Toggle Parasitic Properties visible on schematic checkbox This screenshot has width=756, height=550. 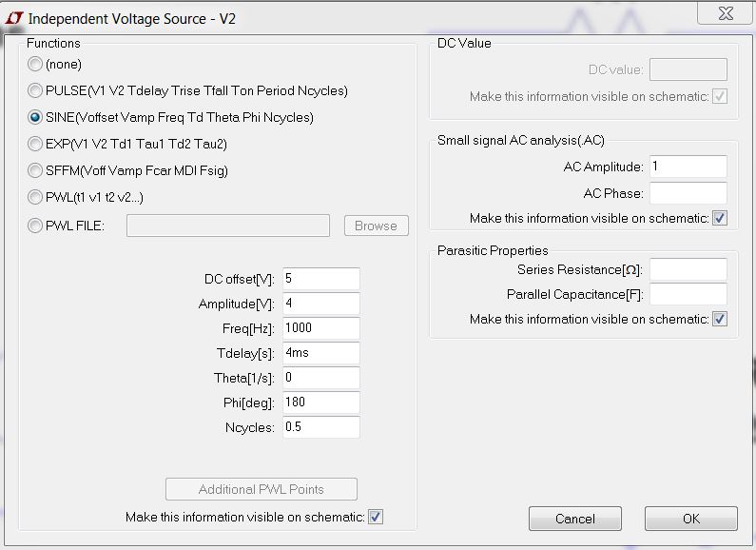click(x=720, y=319)
